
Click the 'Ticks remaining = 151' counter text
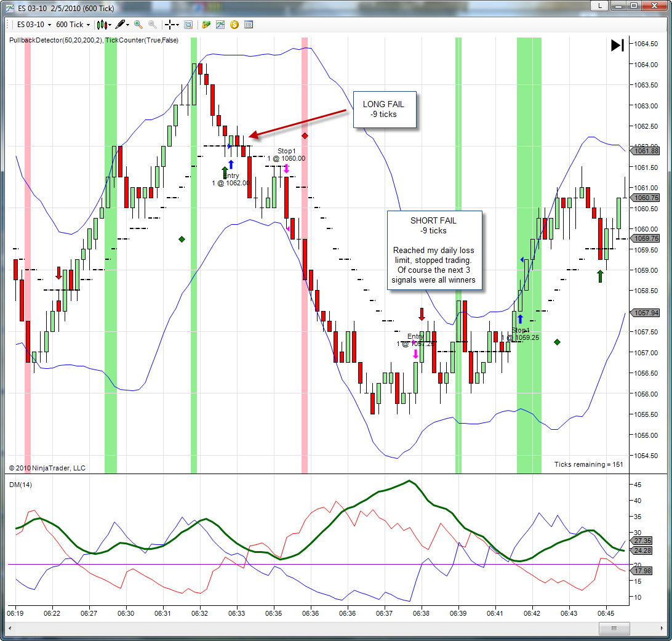point(588,464)
